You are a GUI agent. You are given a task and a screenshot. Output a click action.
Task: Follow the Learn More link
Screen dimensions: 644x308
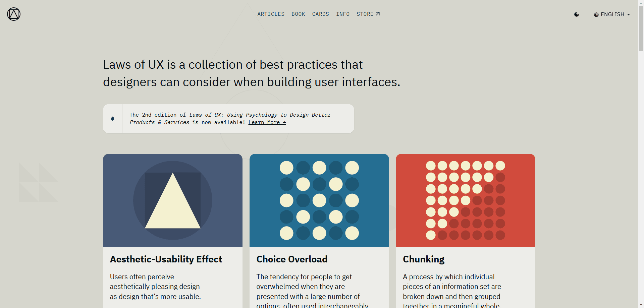coord(267,122)
